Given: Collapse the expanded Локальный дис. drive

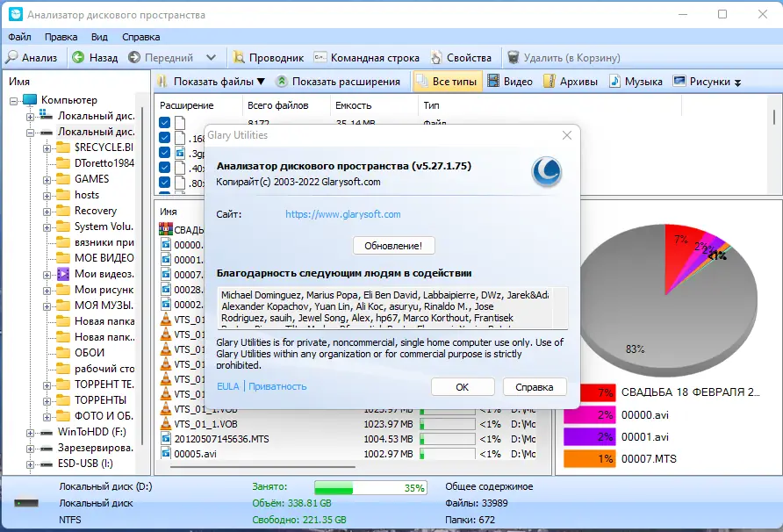Looking at the screenshot, I should (30, 133).
